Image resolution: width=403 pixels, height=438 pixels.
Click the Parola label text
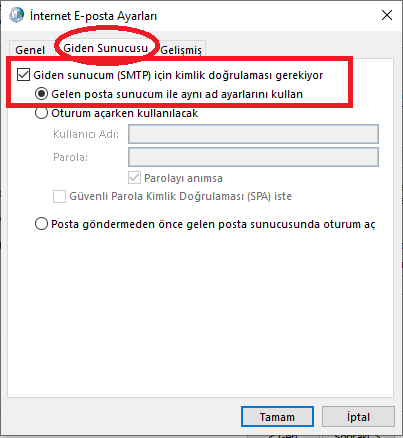[70, 157]
